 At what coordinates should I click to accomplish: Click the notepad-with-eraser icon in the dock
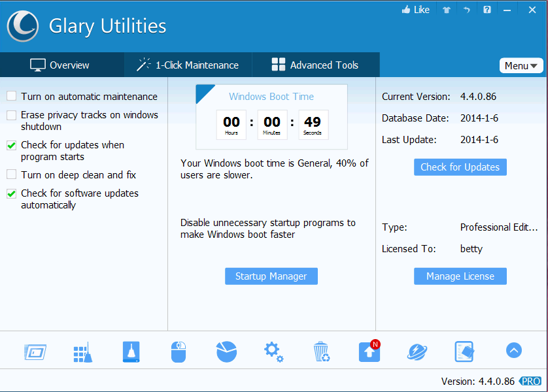point(464,352)
